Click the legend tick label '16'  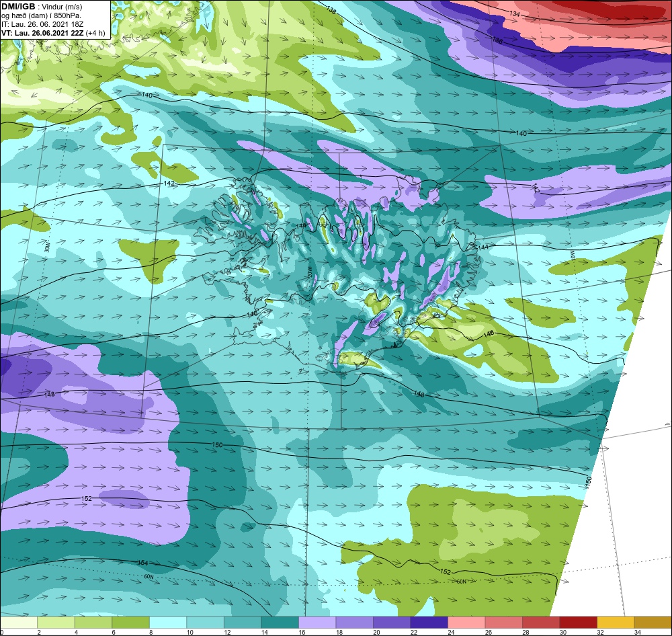[302, 632]
